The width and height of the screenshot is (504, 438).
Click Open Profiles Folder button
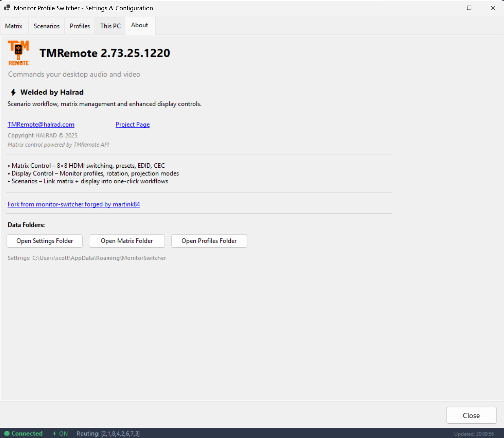point(209,241)
